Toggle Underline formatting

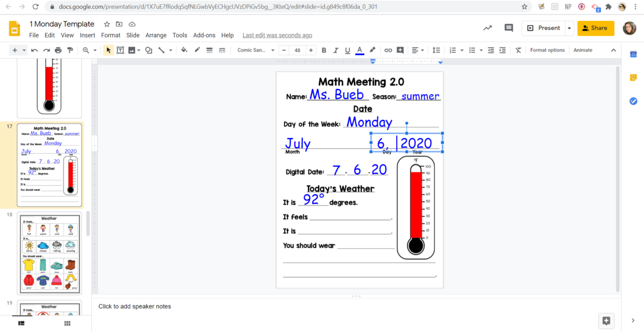(x=348, y=50)
